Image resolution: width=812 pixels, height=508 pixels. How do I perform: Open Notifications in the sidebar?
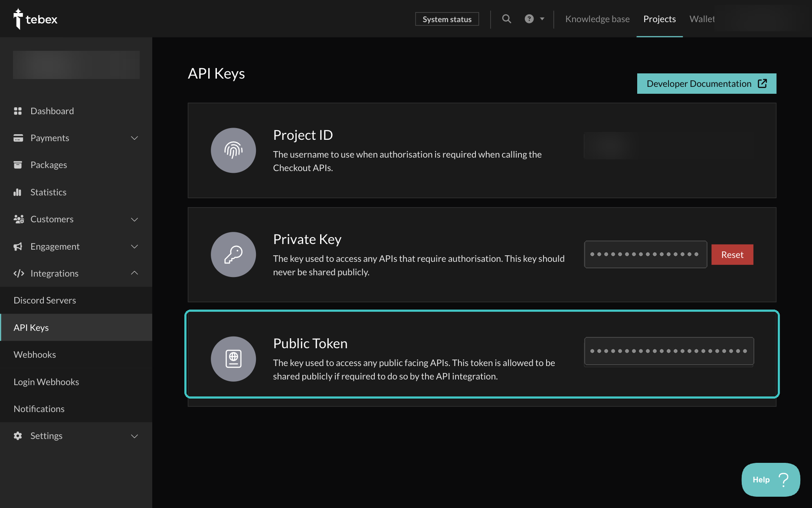click(76, 409)
